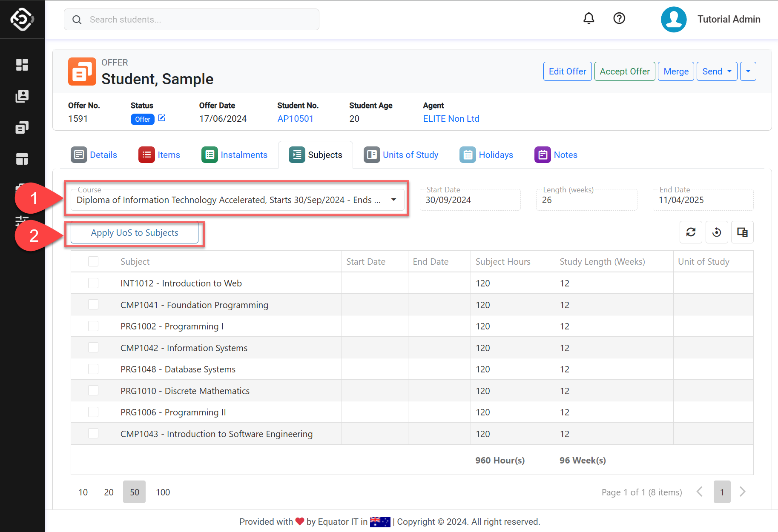
Task: Click the Tutorial Admin user name
Action: 729,19
